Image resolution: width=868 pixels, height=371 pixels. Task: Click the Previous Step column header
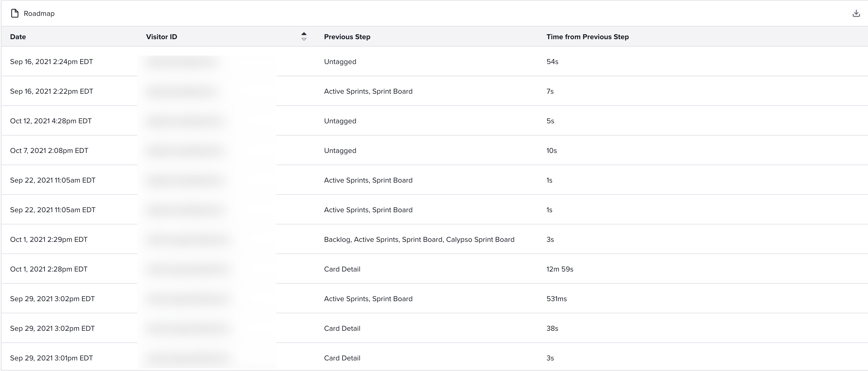coord(347,37)
